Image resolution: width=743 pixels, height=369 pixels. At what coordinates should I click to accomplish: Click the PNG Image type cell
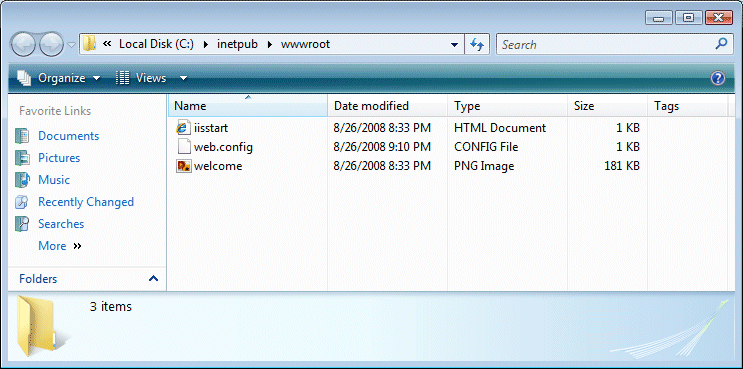(484, 166)
